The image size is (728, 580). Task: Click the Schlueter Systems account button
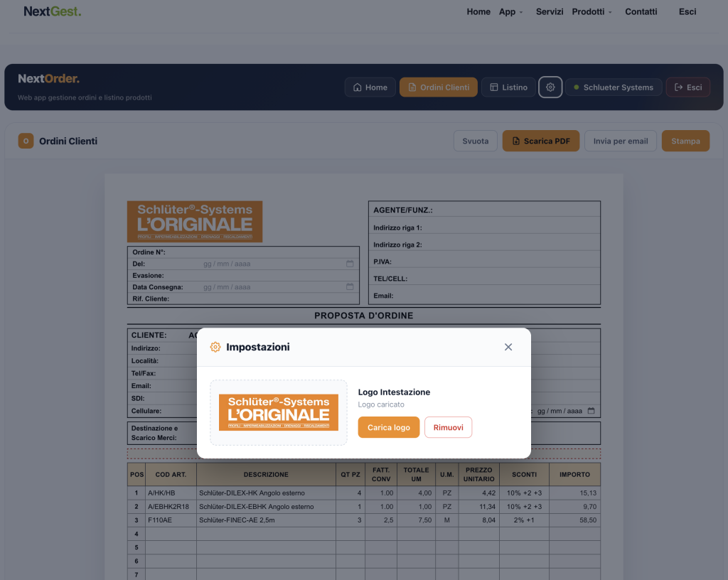click(x=614, y=87)
